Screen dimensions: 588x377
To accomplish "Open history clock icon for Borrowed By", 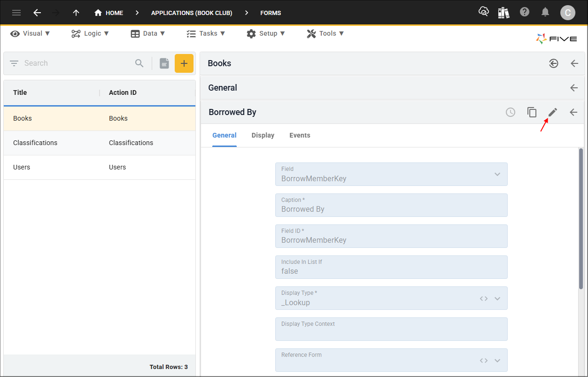I will (511, 112).
